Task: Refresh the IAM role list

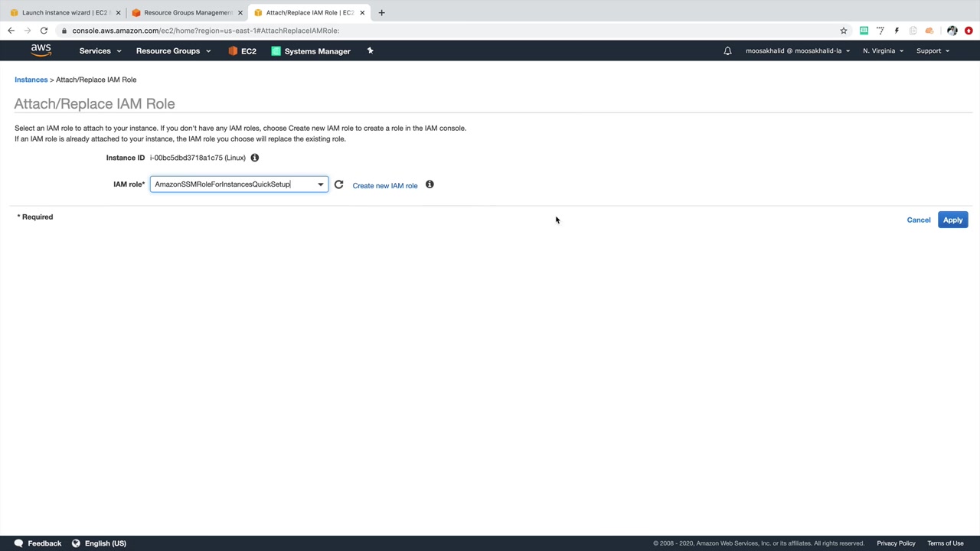Action: (338, 184)
